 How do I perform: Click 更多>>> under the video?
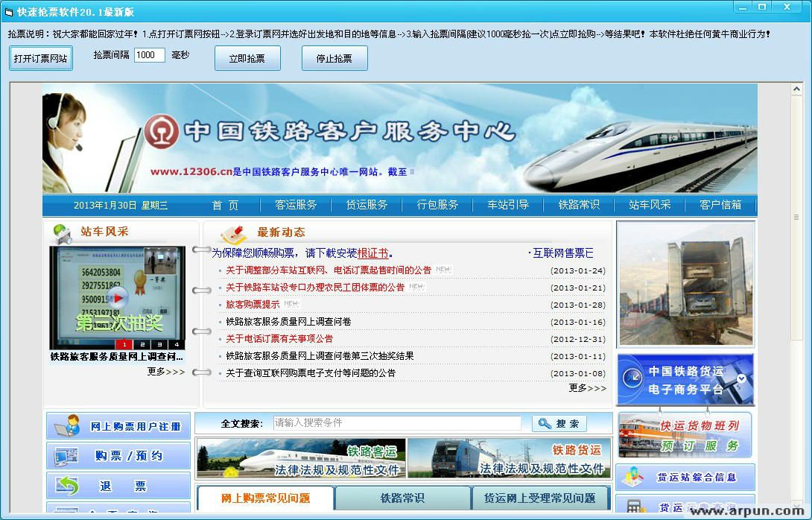click(165, 372)
